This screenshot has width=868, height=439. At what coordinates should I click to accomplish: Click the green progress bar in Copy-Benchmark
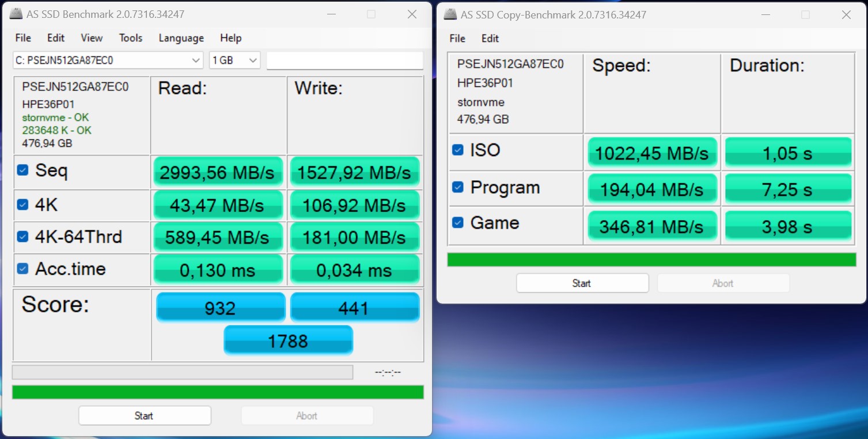[x=651, y=260]
